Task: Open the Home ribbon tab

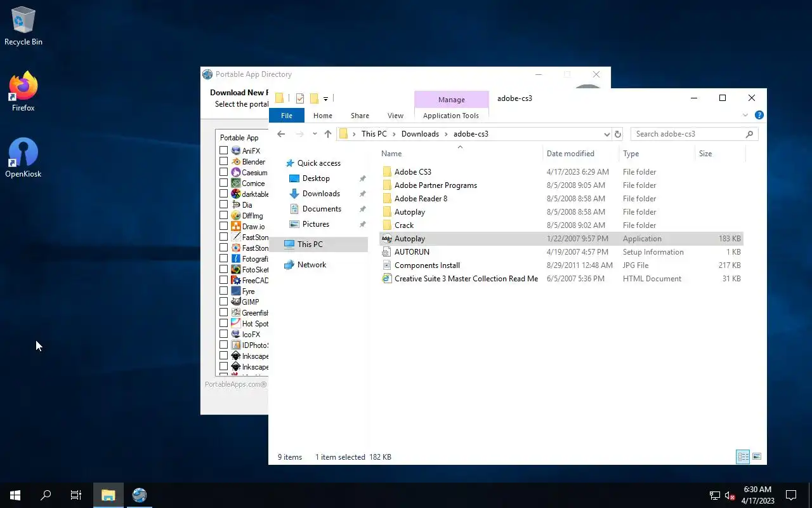Action: (x=323, y=116)
